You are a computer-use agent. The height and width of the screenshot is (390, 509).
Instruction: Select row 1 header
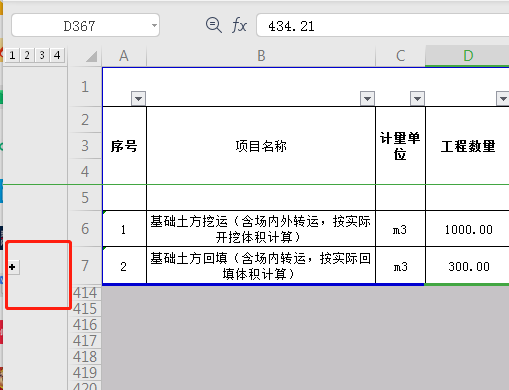click(x=85, y=87)
